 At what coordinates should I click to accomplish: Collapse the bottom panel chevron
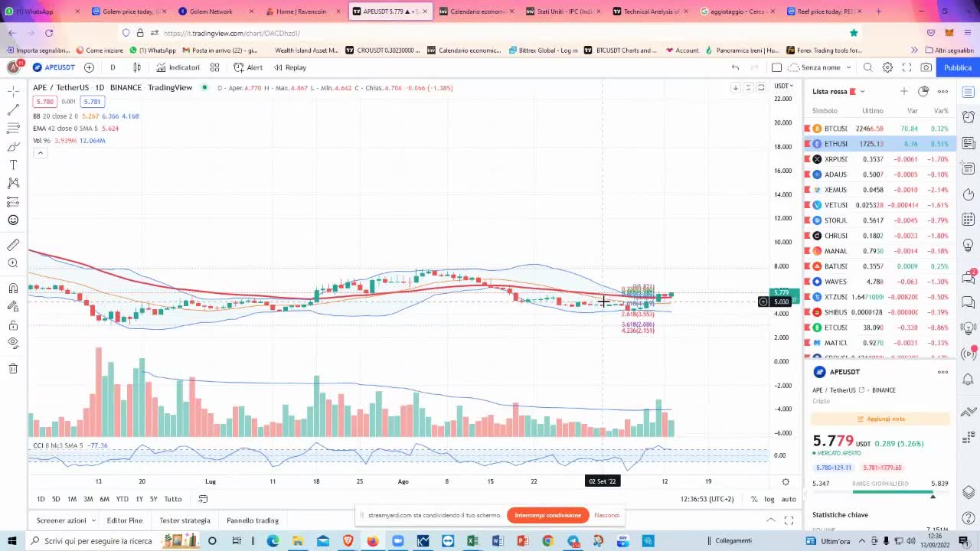click(770, 520)
